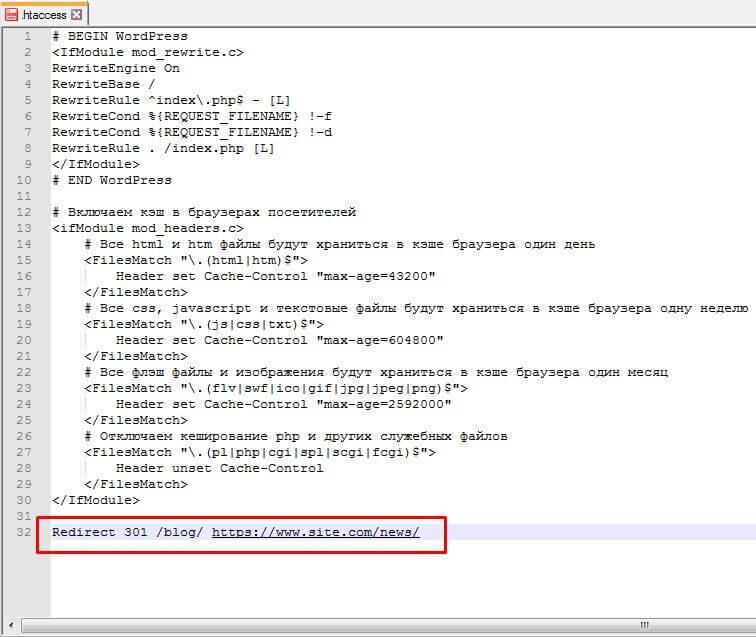The width and height of the screenshot is (756, 637).
Task: Click the FilesMatch line for pl|php|cgi
Action: pos(260,452)
